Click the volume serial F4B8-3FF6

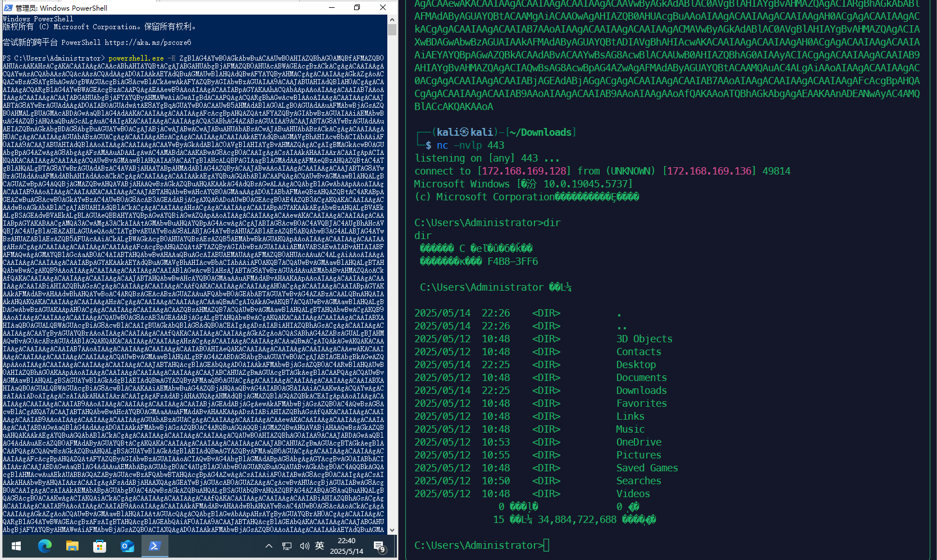(513, 261)
